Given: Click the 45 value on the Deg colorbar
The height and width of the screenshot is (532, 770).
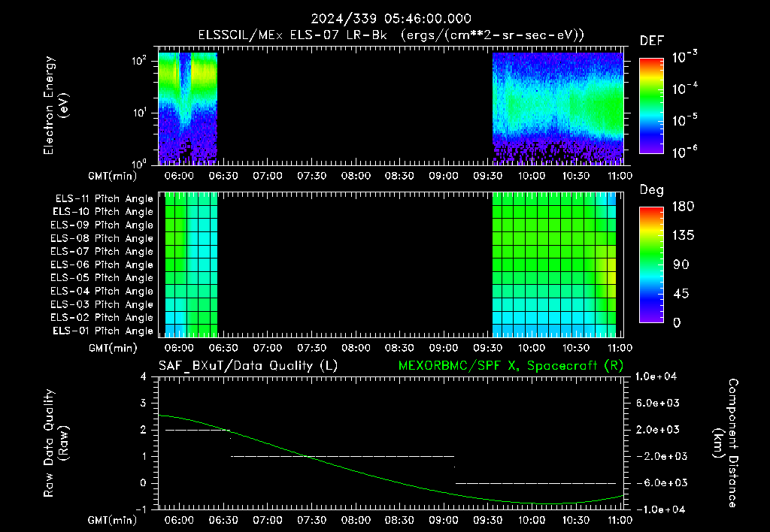Looking at the screenshot, I should tap(681, 294).
